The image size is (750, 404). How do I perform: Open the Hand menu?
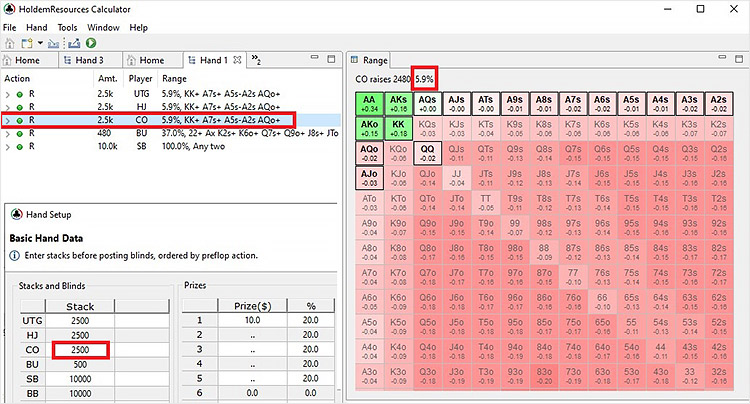pos(37,27)
